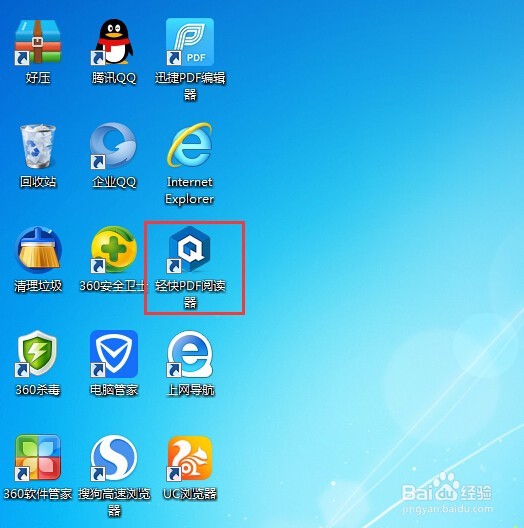This screenshot has height=528, width=524.
Task: Click the 上网导航 label text
Action: click(190, 390)
